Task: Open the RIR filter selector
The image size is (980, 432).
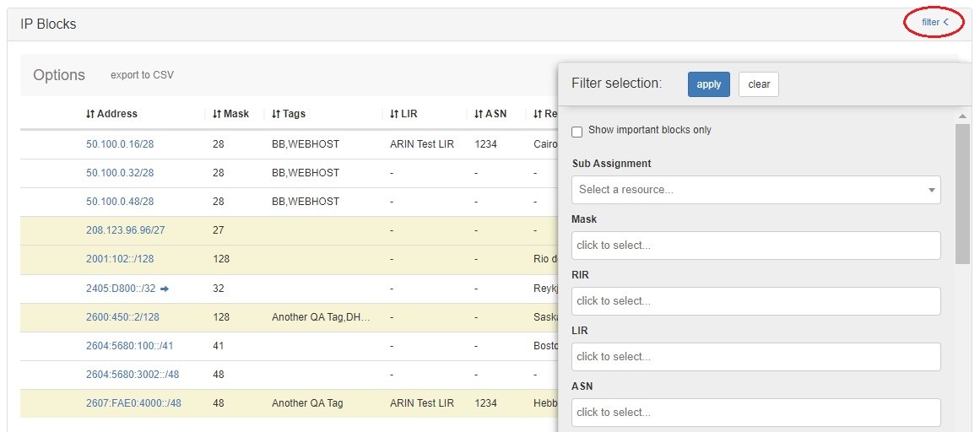Action: coord(755,301)
